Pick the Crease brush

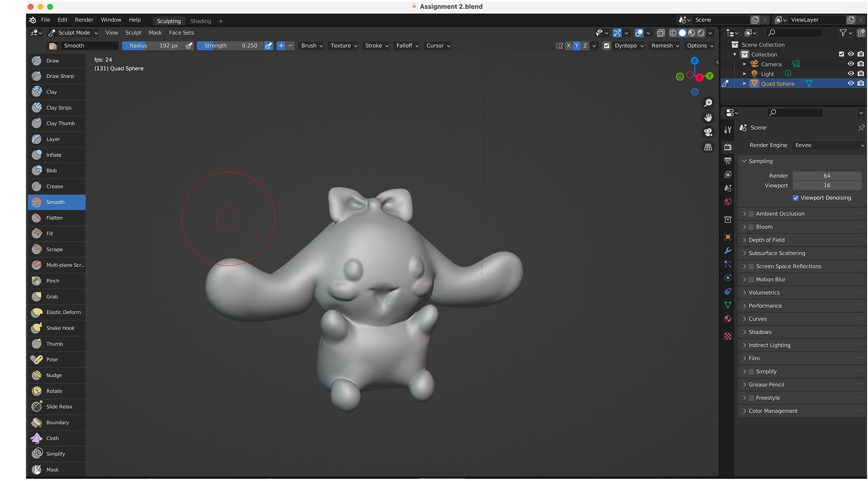pyautogui.click(x=57, y=186)
